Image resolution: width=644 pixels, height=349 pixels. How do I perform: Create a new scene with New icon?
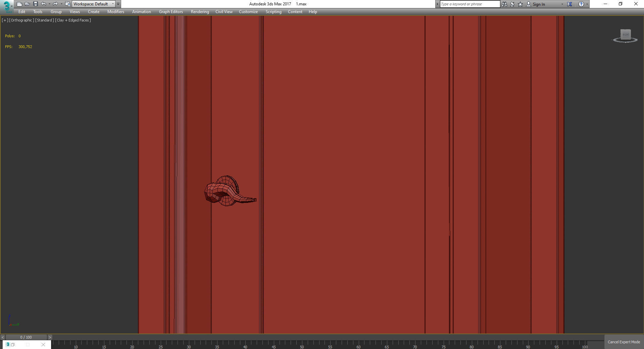click(19, 4)
